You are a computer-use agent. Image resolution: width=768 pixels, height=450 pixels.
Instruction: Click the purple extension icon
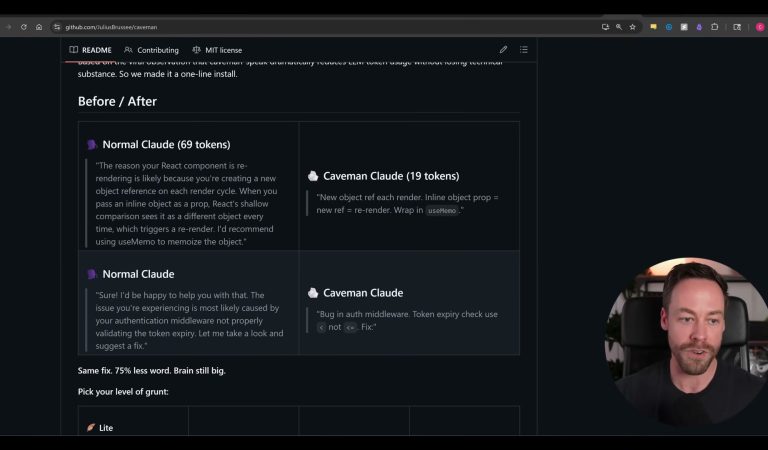699,27
